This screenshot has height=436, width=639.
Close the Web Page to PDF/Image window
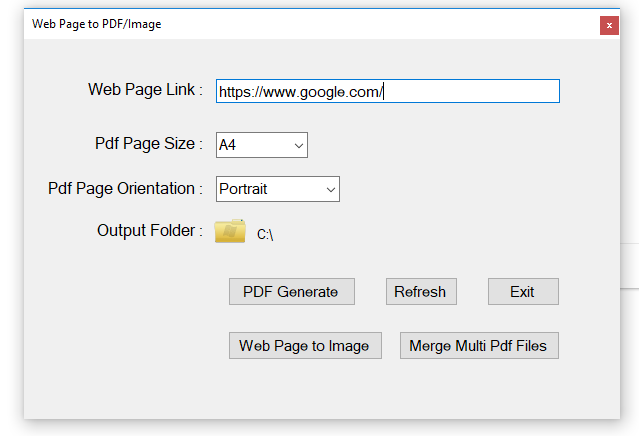(x=608, y=25)
